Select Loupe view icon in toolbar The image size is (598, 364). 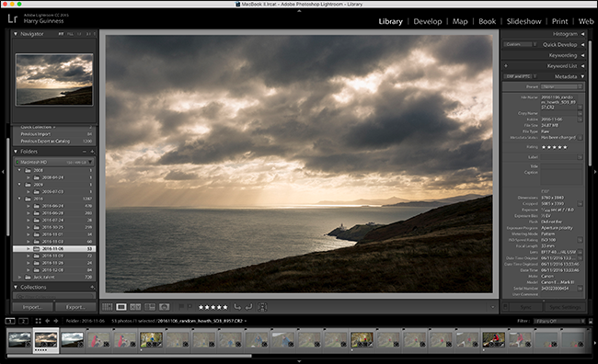point(121,307)
